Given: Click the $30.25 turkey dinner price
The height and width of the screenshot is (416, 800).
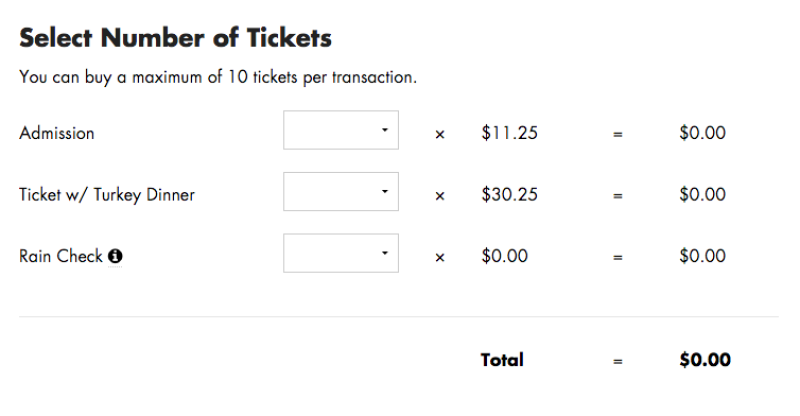Looking at the screenshot, I should [x=509, y=194].
